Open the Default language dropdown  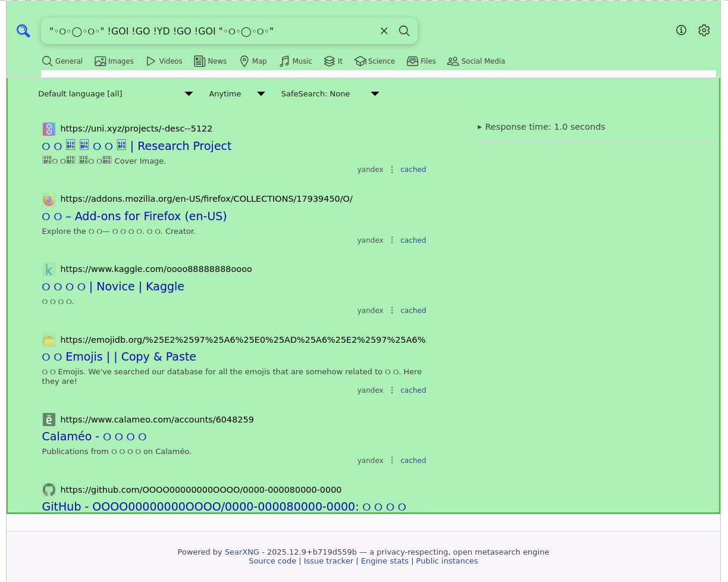(x=115, y=94)
